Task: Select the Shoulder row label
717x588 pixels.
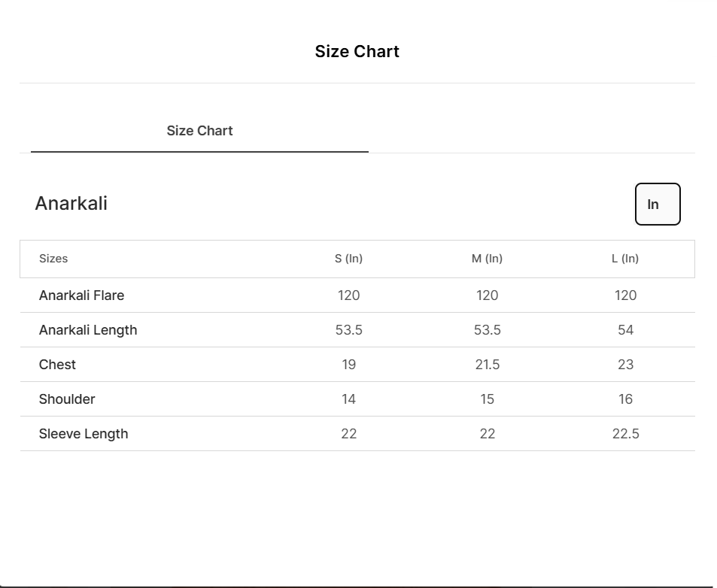Action: click(67, 399)
